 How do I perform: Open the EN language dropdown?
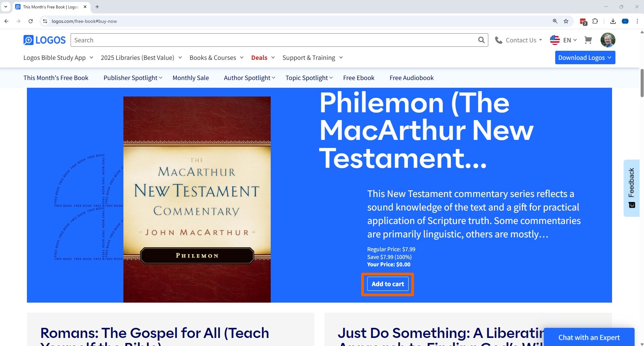click(x=570, y=40)
